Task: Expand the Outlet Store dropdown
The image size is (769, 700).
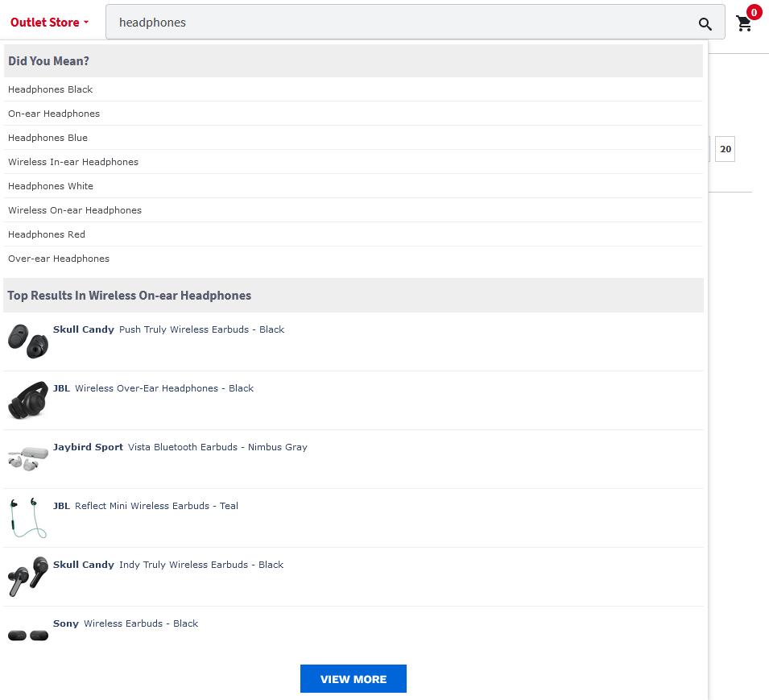Action: (50, 23)
